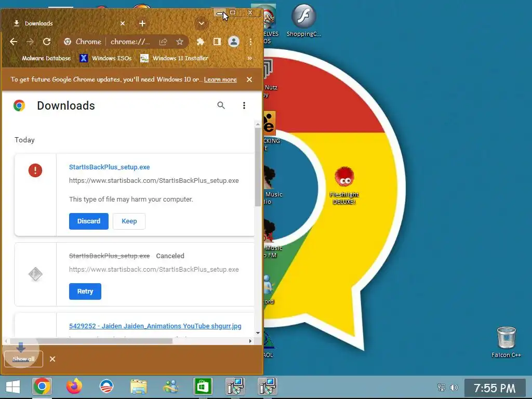532x399 pixels.
Task: Bookmark this page with the star icon
Action: pyautogui.click(x=179, y=42)
